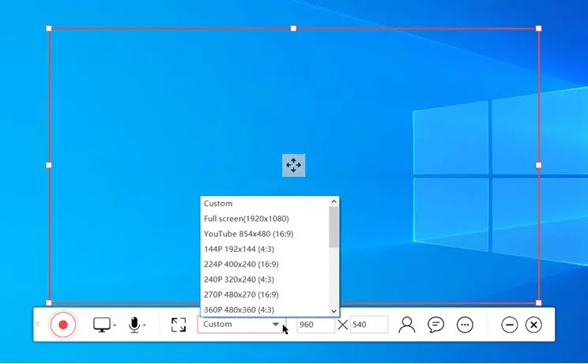Select 270P 480x270 (16:9) option
Viewport: 588px width, 364px height.
[265, 295]
